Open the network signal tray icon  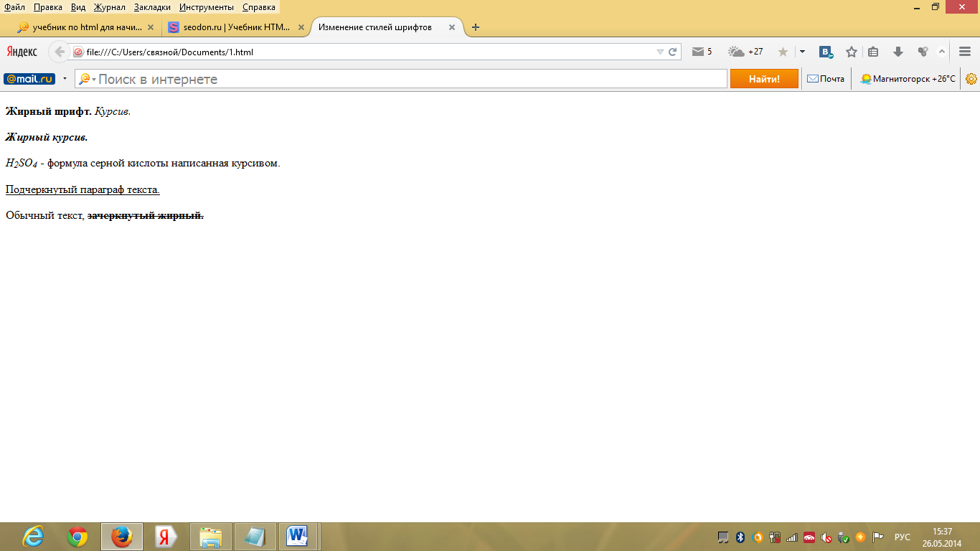click(792, 537)
